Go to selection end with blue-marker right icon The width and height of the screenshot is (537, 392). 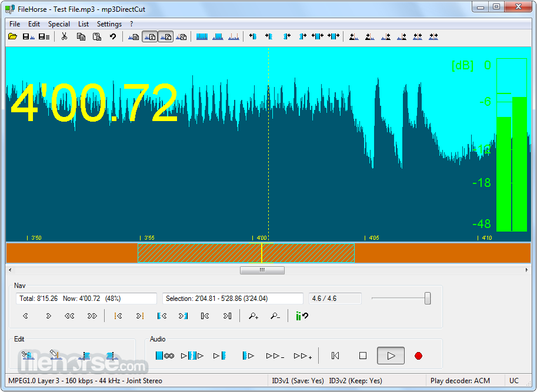[184, 316]
